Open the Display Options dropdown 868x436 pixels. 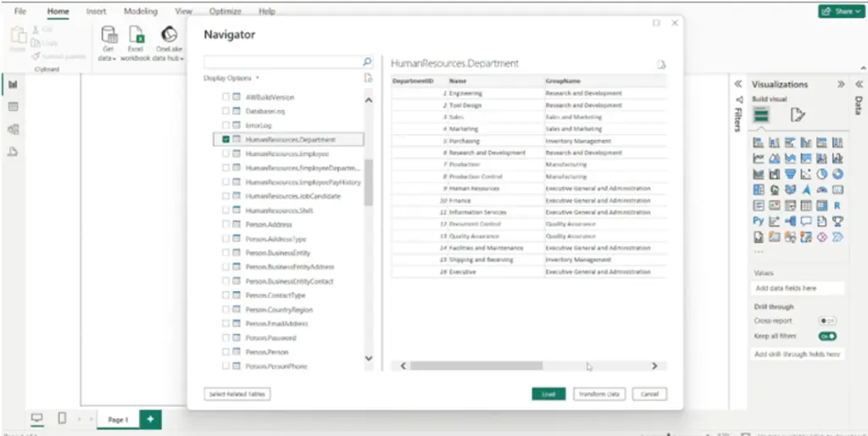(x=231, y=78)
